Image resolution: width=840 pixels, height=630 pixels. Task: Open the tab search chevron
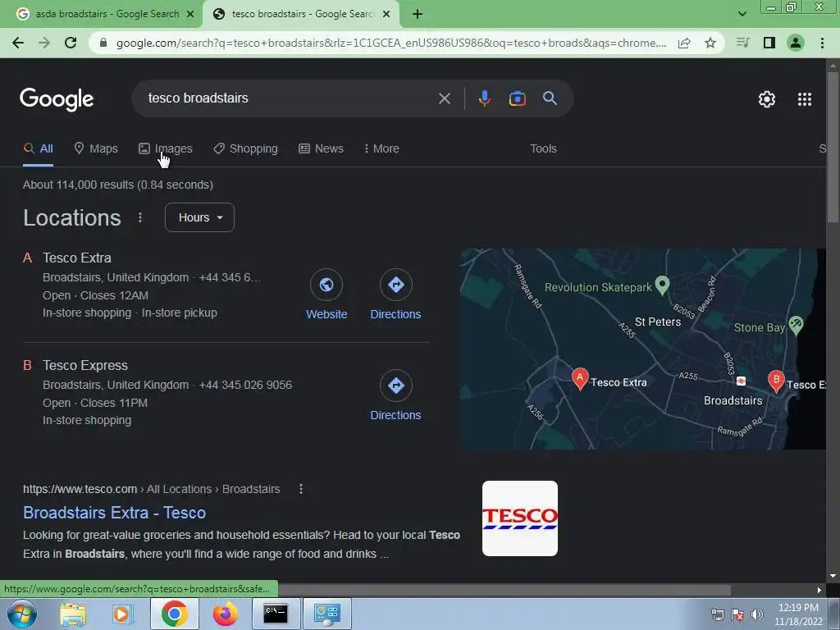click(x=742, y=14)
